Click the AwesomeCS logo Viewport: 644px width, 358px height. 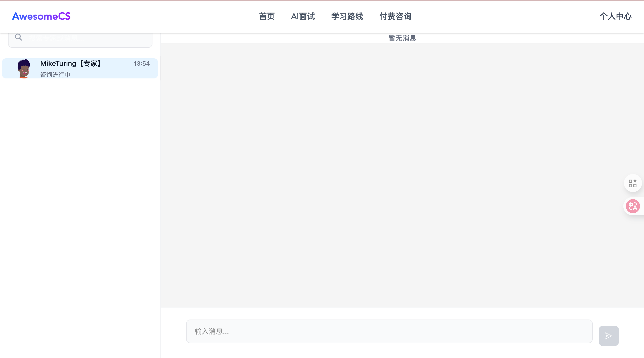click(41, 16)
